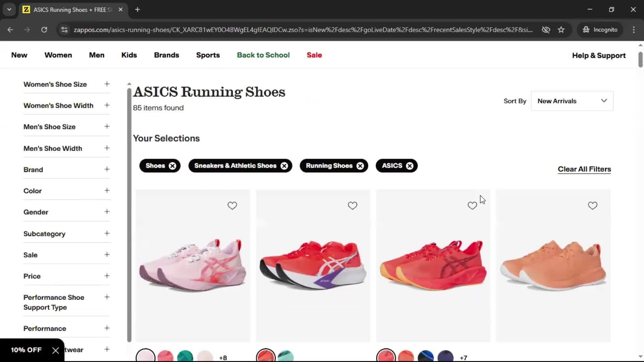Expand the Color filter

click(67, 191)
